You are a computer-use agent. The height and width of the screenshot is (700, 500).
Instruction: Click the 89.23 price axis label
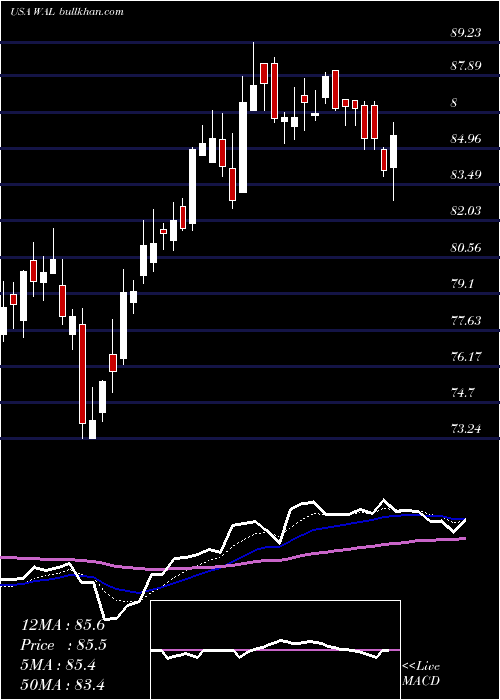[466, 33]
